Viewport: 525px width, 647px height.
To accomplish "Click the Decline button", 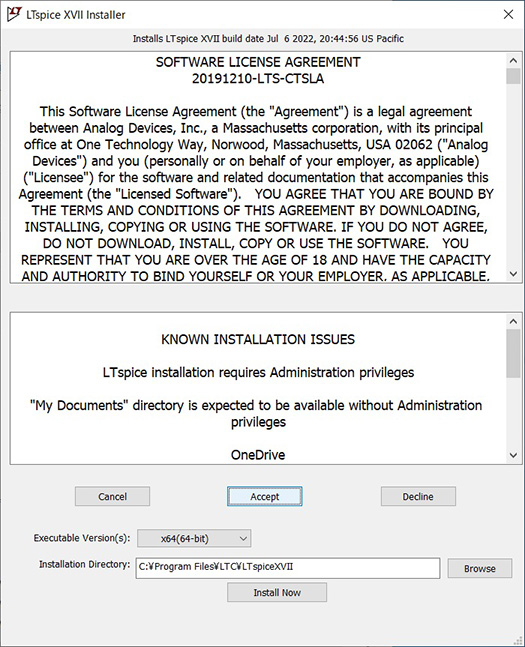I will point(418,496).
